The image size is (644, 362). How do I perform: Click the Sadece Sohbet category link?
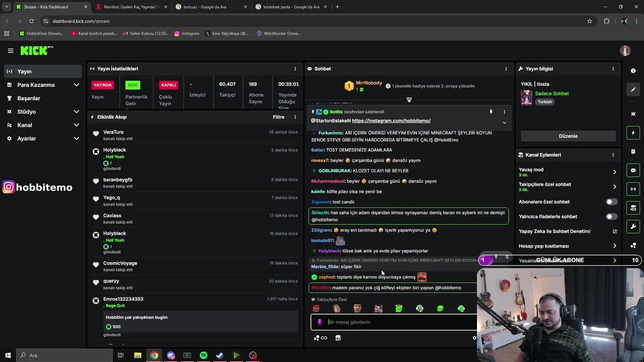point(552,94)
